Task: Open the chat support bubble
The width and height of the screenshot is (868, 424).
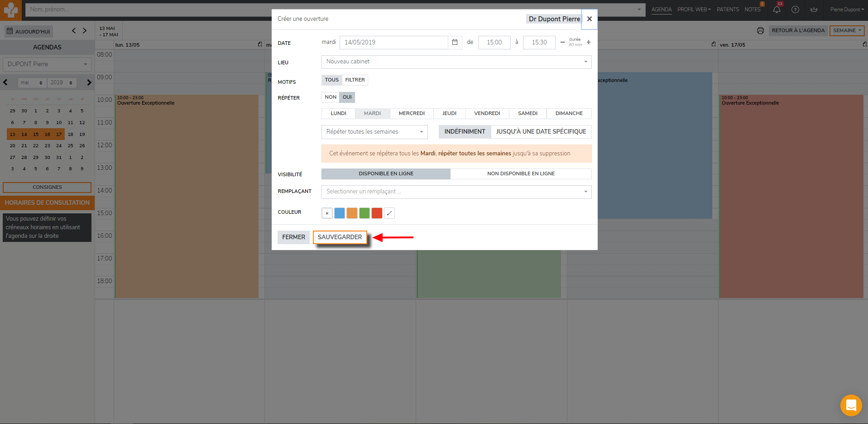Action: pos(851,405)
